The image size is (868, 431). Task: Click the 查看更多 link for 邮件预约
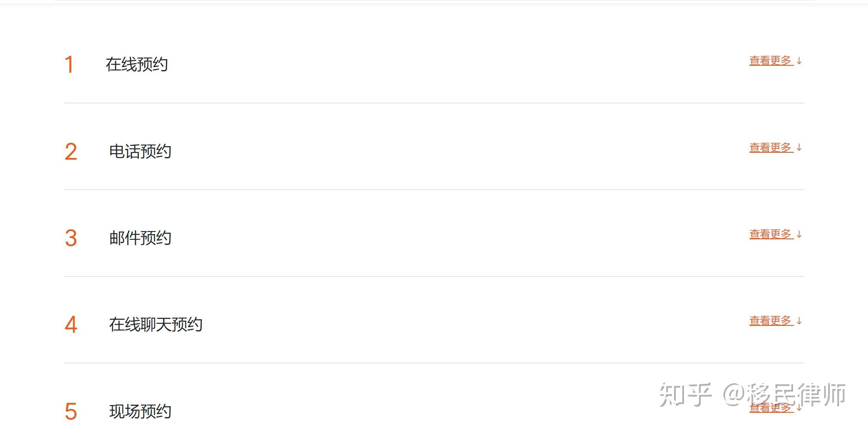[771, 234]
